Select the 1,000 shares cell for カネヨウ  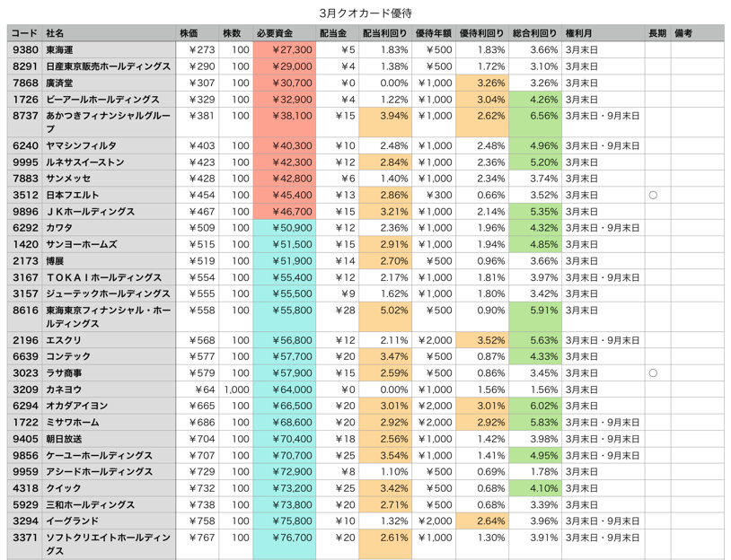236,389
